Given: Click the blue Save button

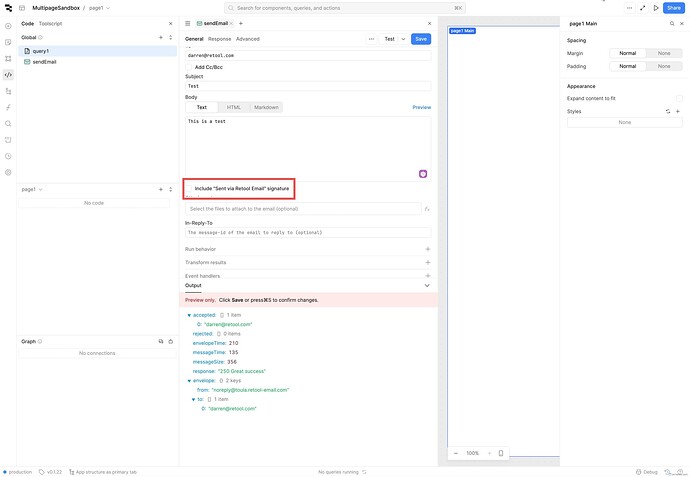Looking at the screenshot, I should (x=421, y=39).
